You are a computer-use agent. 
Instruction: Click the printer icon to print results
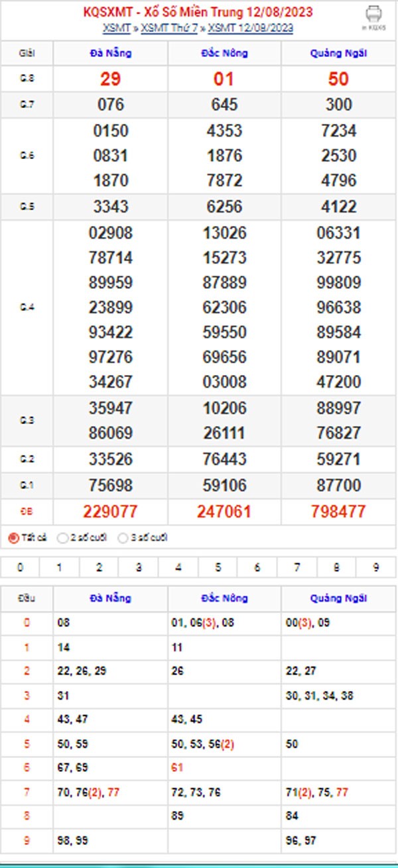tap(373, 16)
